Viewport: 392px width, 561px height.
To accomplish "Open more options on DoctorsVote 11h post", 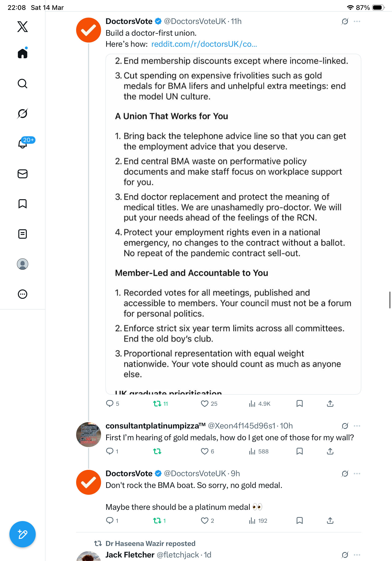I will 357,22.
